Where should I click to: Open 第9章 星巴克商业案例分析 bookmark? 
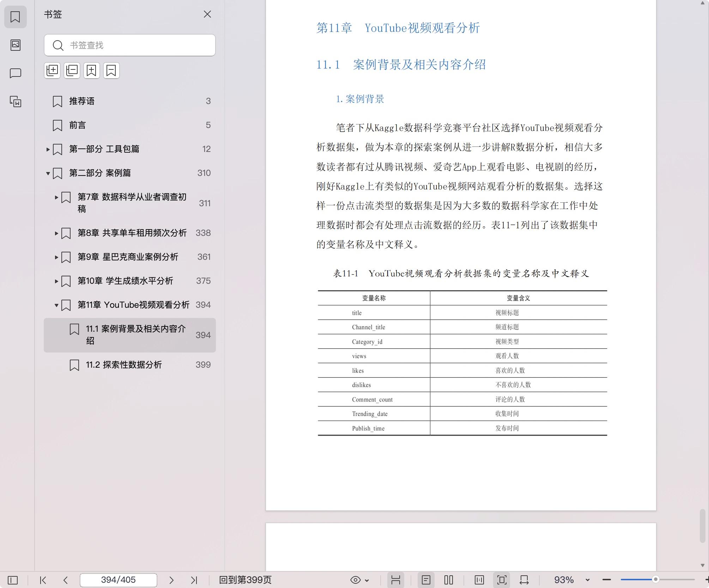[x=128, y=257]
